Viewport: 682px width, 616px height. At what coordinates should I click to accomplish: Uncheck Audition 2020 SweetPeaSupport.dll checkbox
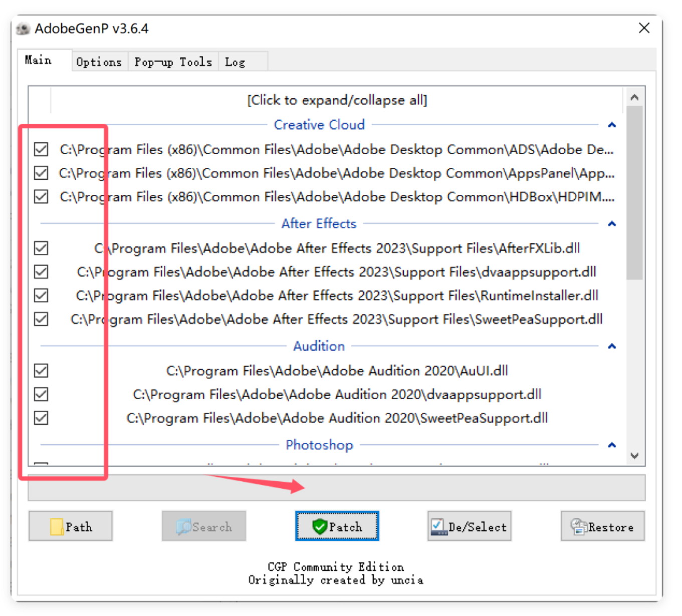point(41,418)
